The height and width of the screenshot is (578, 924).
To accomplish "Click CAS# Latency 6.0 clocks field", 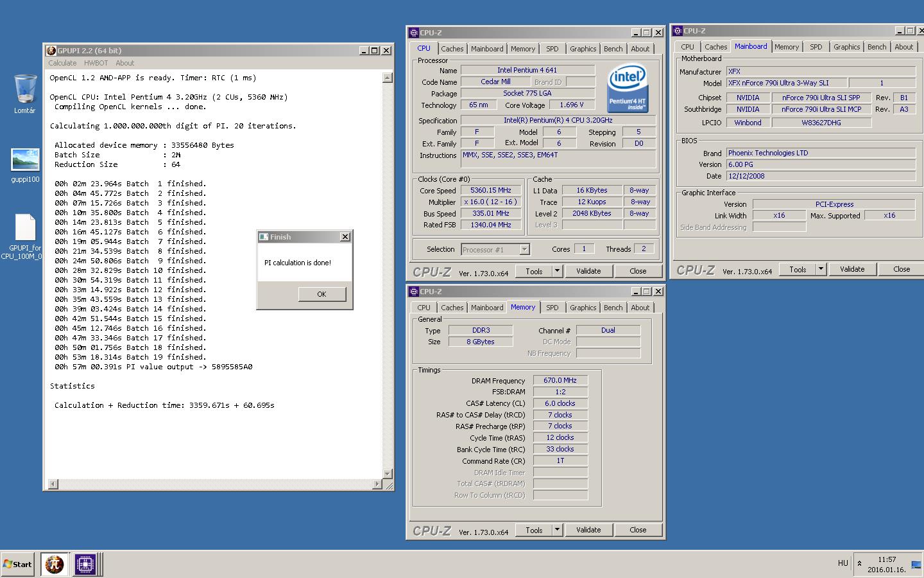I will tap(560, 403).
